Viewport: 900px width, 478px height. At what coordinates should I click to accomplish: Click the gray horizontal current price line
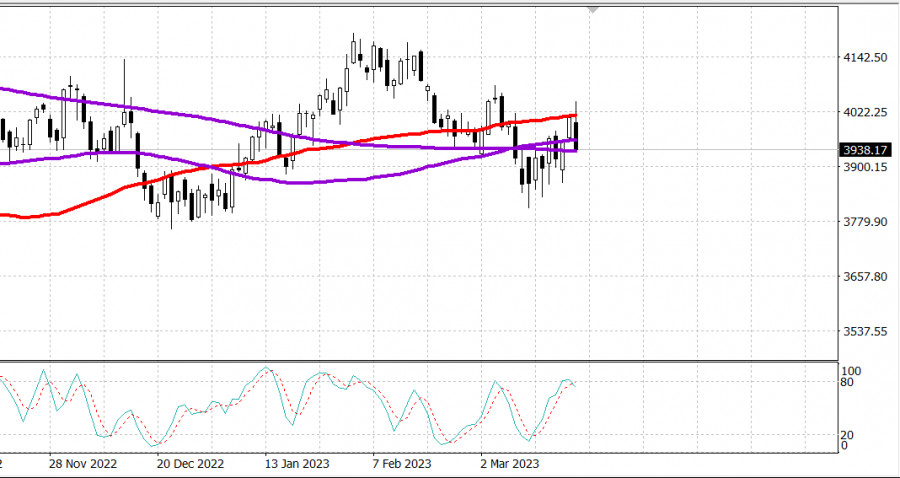click(700, 150)
